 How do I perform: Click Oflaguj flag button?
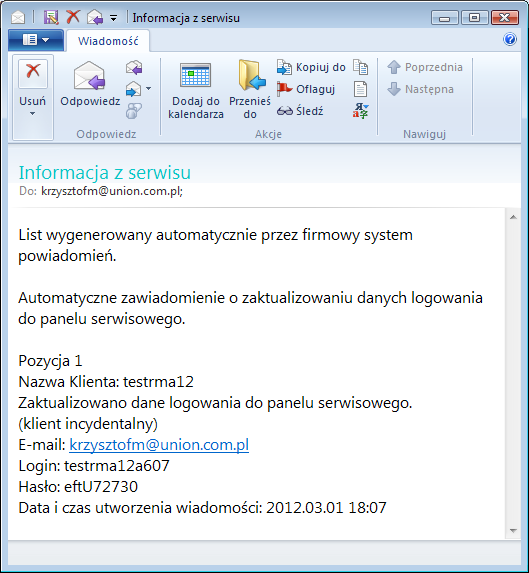[305, 89]
